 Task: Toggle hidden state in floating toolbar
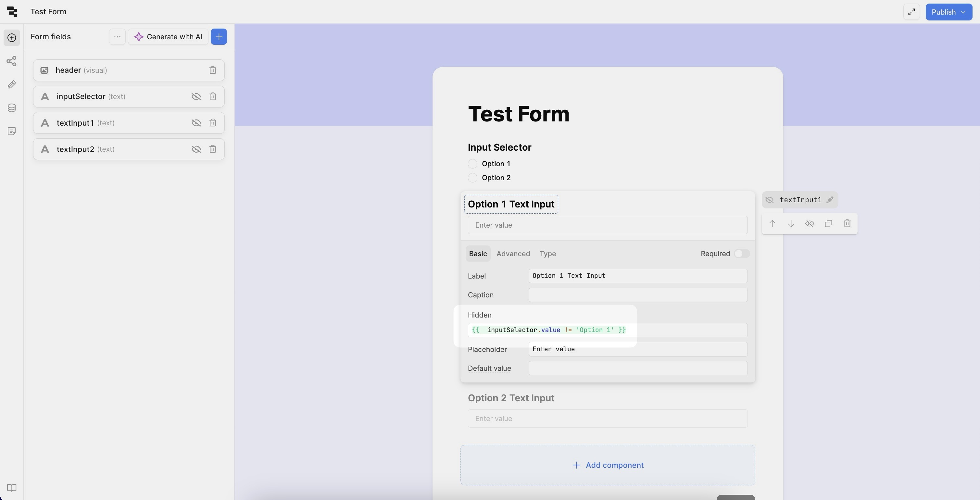pyautogui.click(x=810, y=224)
